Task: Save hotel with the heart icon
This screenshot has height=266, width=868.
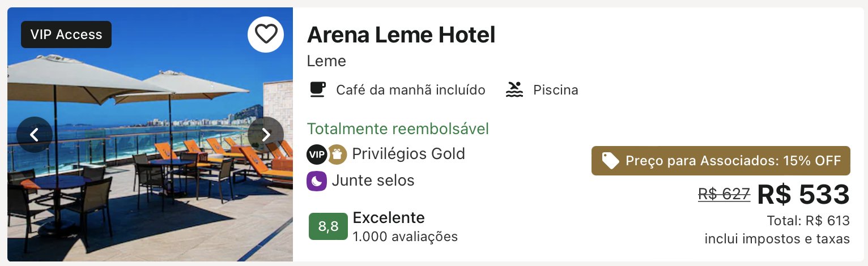Action: tap(266, 35)
